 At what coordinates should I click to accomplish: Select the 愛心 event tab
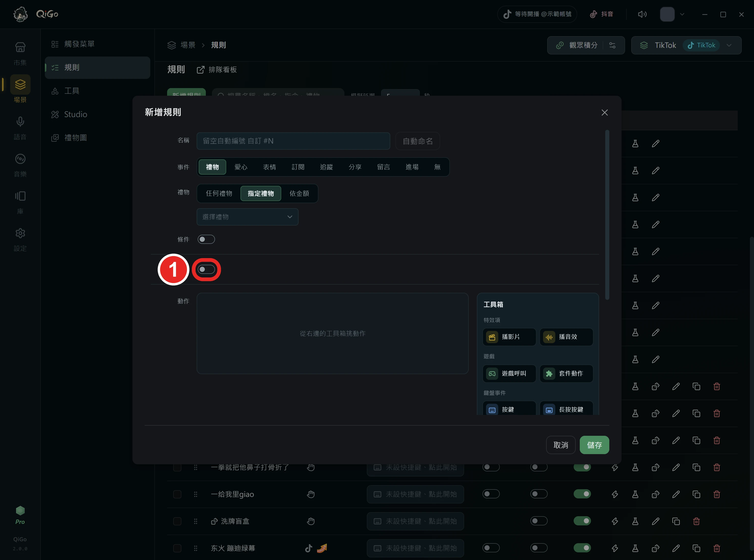coord(241,167)
